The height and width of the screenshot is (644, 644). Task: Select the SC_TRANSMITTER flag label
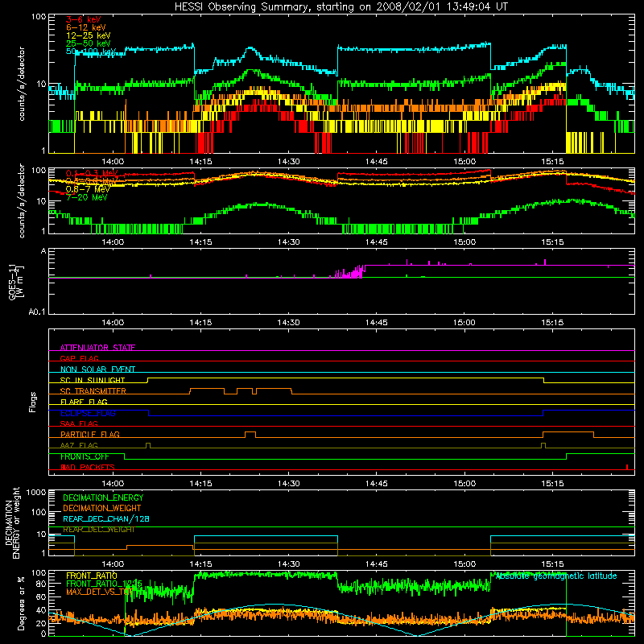(93, 391)
